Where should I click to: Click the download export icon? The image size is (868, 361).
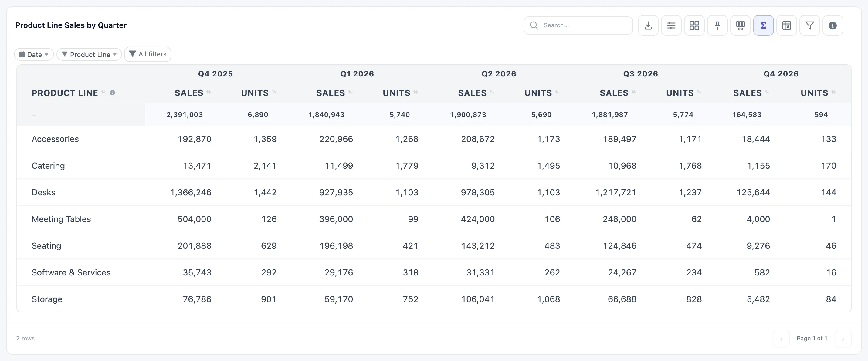(x=648, y=25)
